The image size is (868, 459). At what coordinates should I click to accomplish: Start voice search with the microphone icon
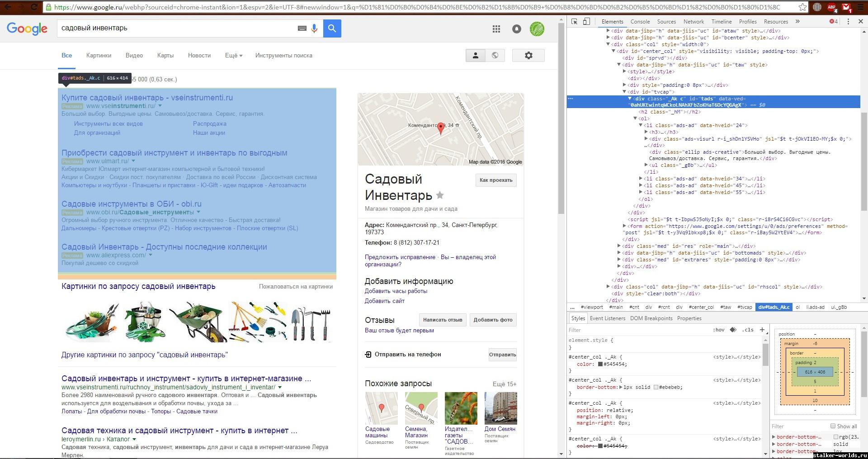(314, 28)
